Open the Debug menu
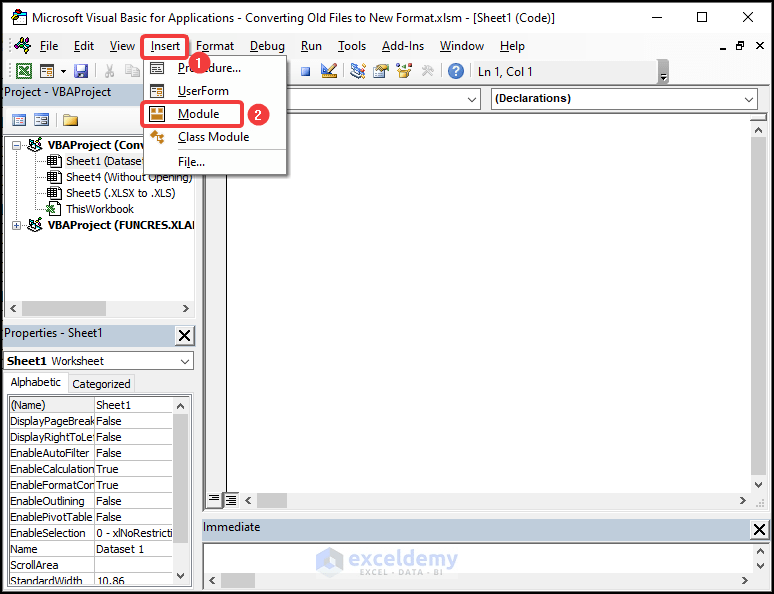This screenshot has width=774, height=594. [267, 46]
